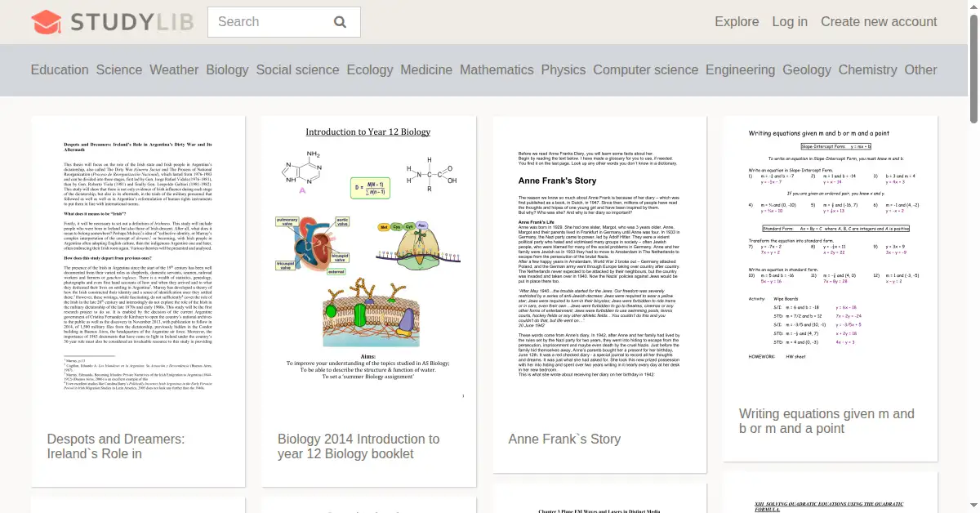Image resolution: width=980 pixels, height=513 pixels.
Task: Select the Medicine category
Action: 426,70
